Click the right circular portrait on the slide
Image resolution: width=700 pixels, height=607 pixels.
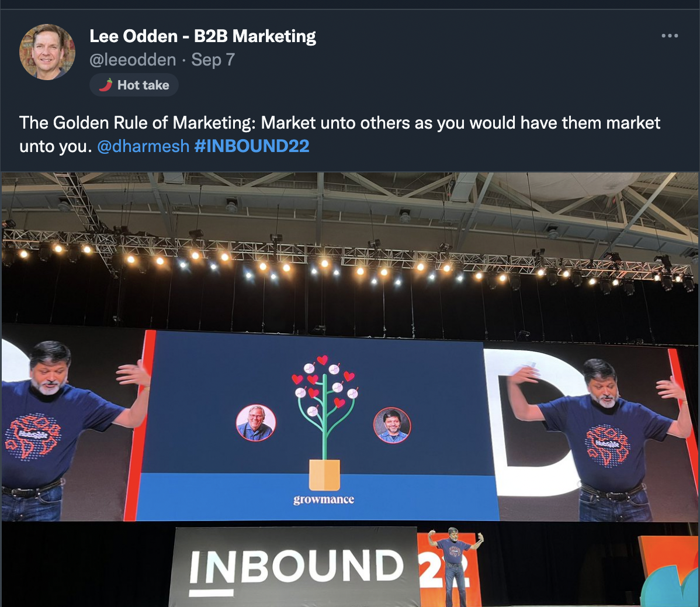(392, 425)
